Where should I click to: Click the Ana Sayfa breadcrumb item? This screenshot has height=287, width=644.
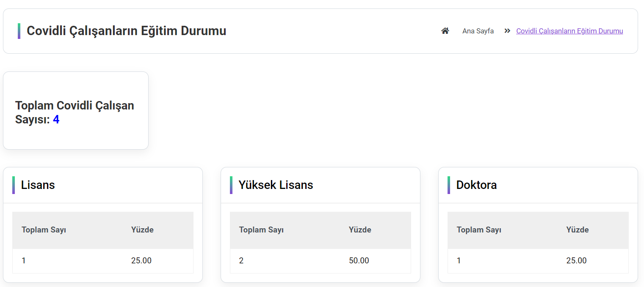point(478,30)
